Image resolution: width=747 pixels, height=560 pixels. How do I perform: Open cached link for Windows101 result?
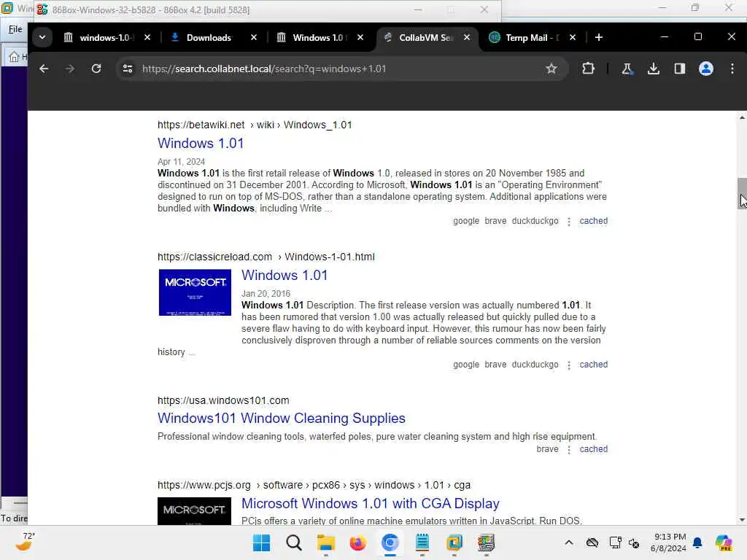[593, 449]
